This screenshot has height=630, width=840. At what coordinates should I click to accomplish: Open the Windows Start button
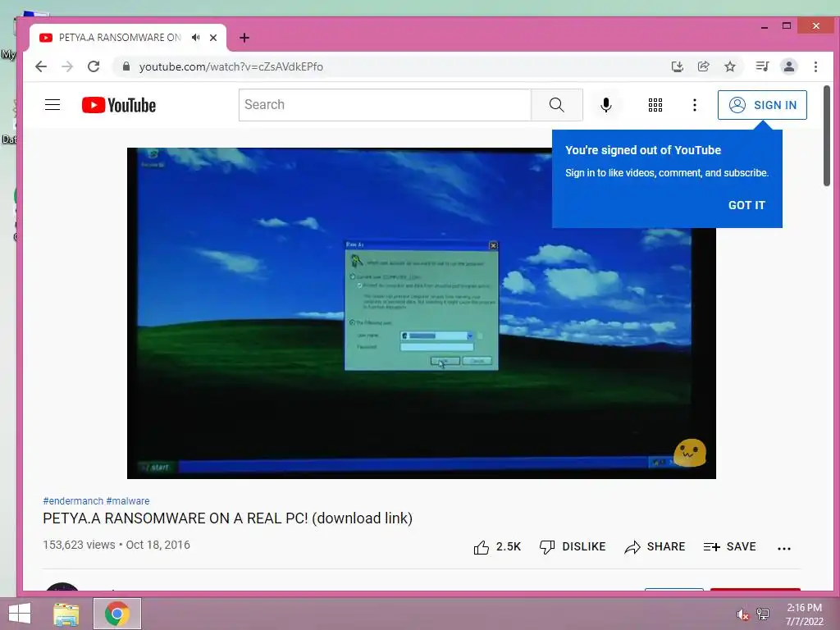20,614
